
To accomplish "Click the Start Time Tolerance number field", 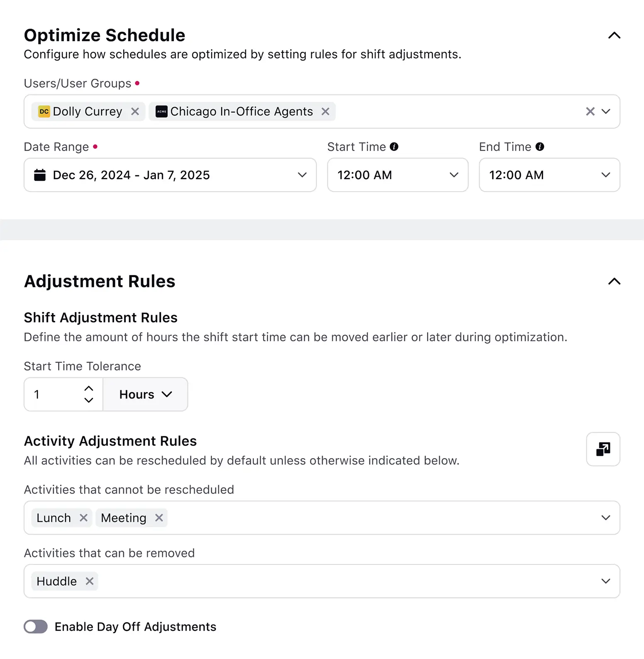I will pos(63,394).
